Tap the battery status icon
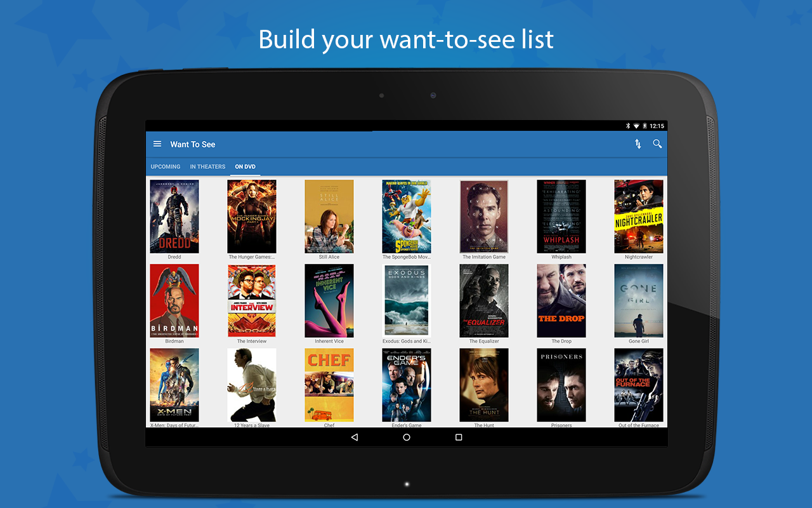Viewport: 812px width, 508px height. 645,126
